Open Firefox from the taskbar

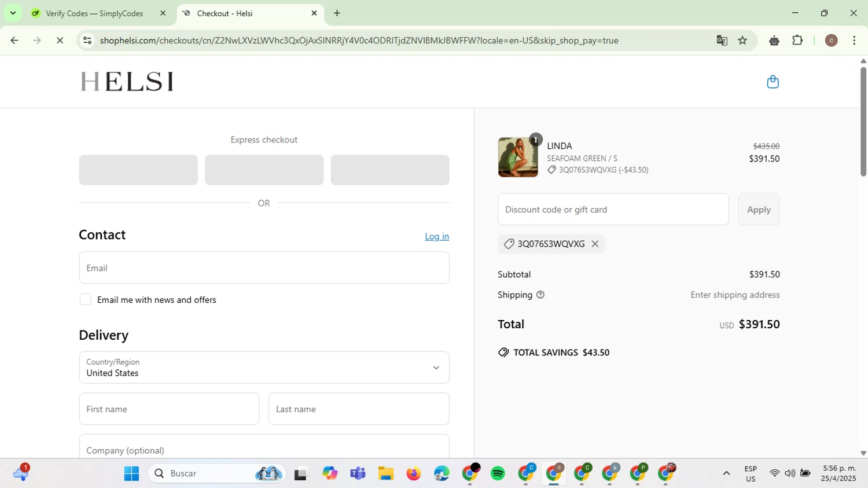(x=414, y=474)
